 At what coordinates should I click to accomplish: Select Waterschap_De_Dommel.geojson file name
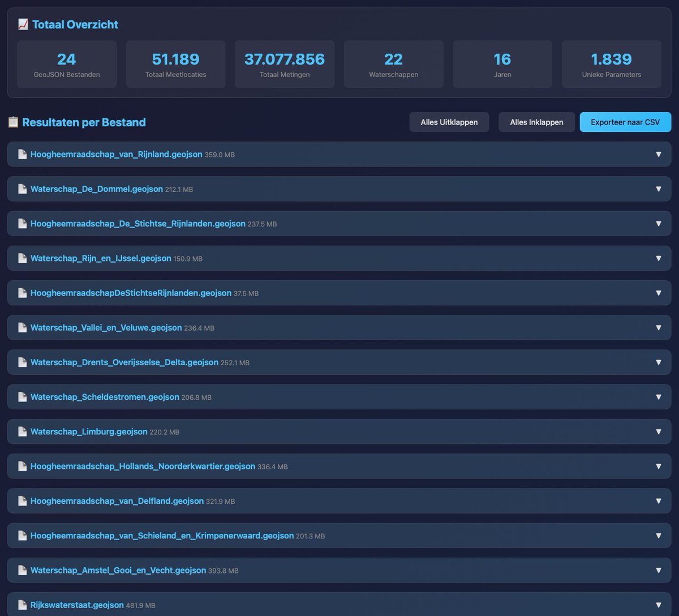coord(97,189)
